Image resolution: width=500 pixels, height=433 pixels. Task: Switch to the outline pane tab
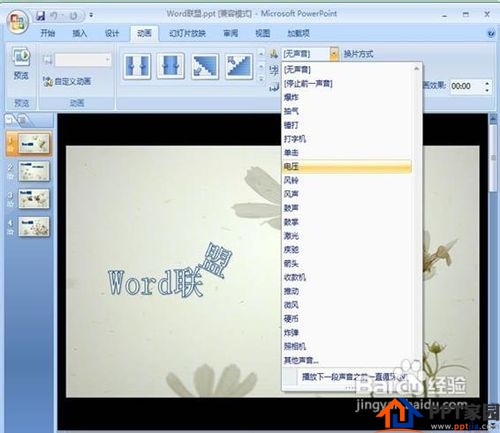(x=22, y=120)
